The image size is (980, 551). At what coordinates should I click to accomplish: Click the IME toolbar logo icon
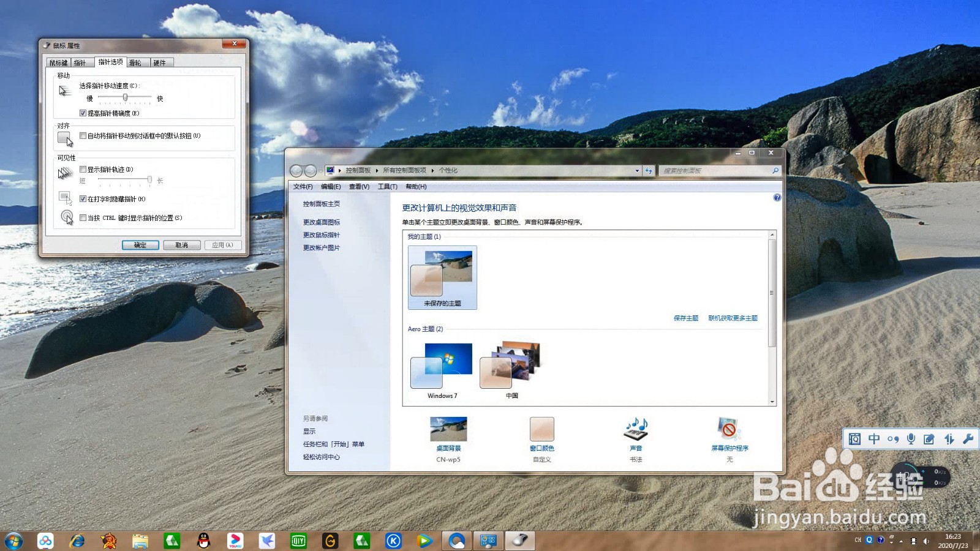(x=854, y=439)
